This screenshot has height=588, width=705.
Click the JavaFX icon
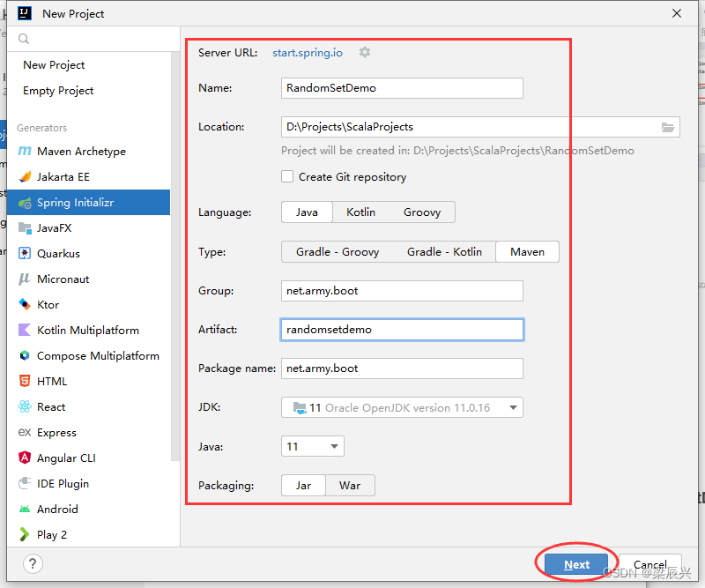coord(25,228)
